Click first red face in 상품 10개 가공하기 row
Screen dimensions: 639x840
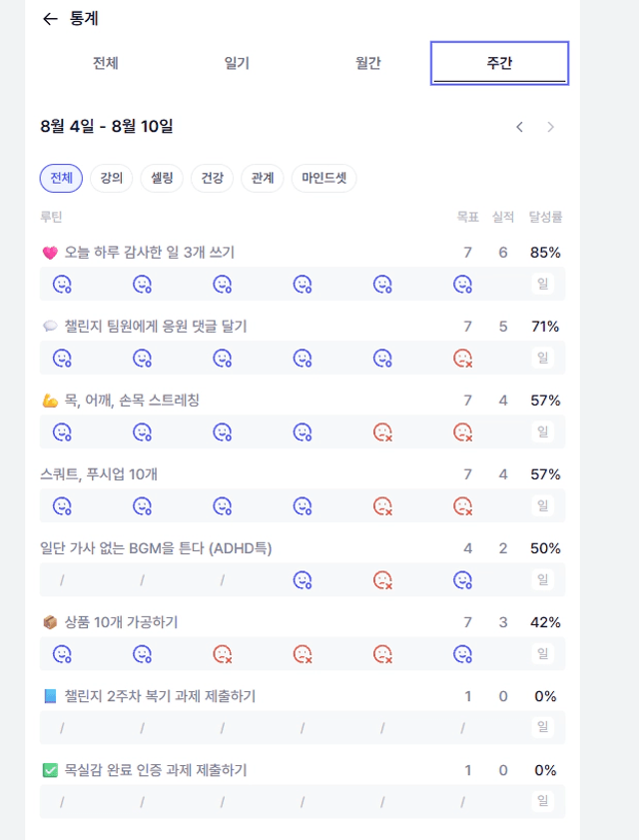(223, 653)
